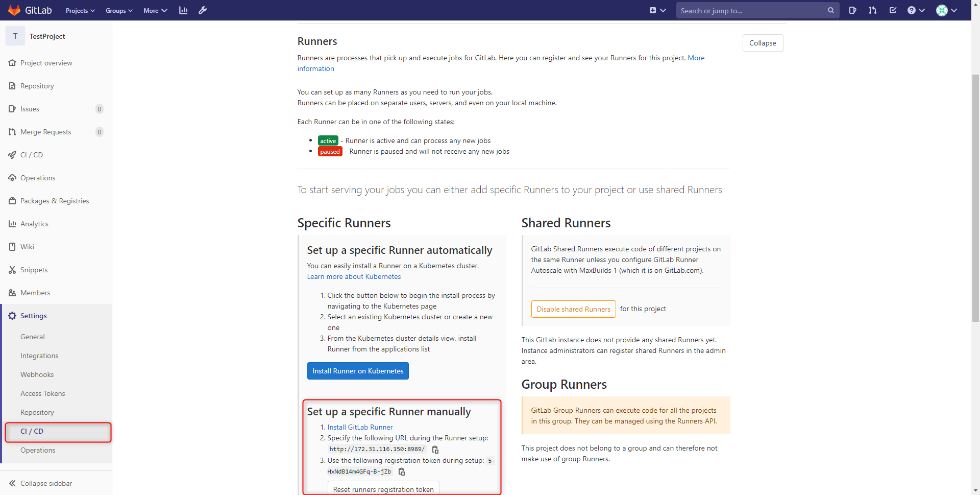Click Reset runners registration token
Image resolution: width=980 pixels, height=495 pixels.
(x=383, y=489)
